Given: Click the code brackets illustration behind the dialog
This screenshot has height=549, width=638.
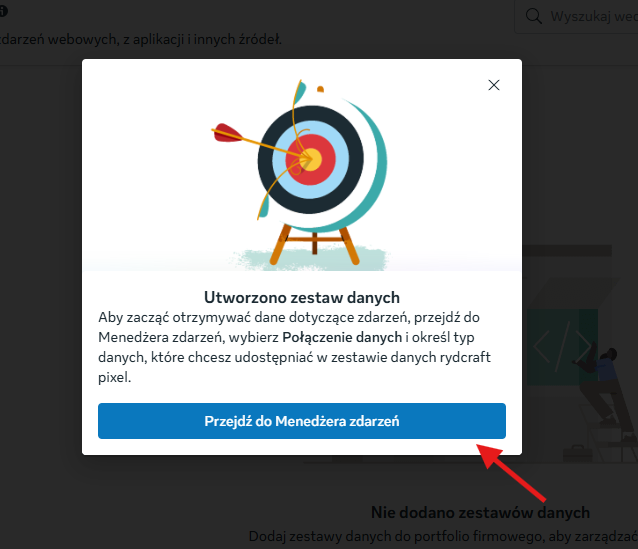Looking at the screenshot, I should tap(562, 346).
